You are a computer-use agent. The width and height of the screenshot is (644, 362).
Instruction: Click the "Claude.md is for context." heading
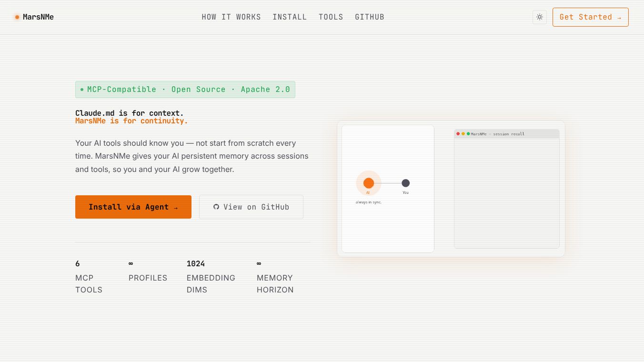130,113
